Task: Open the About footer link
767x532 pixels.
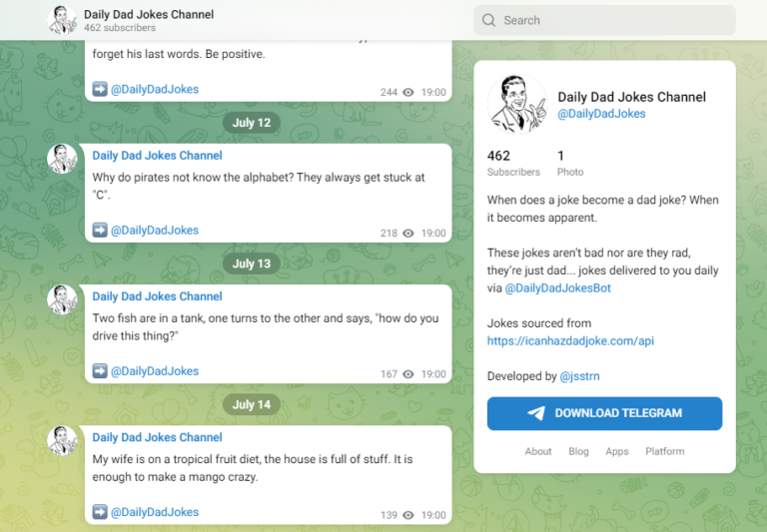Action: (x=538, y=451)
